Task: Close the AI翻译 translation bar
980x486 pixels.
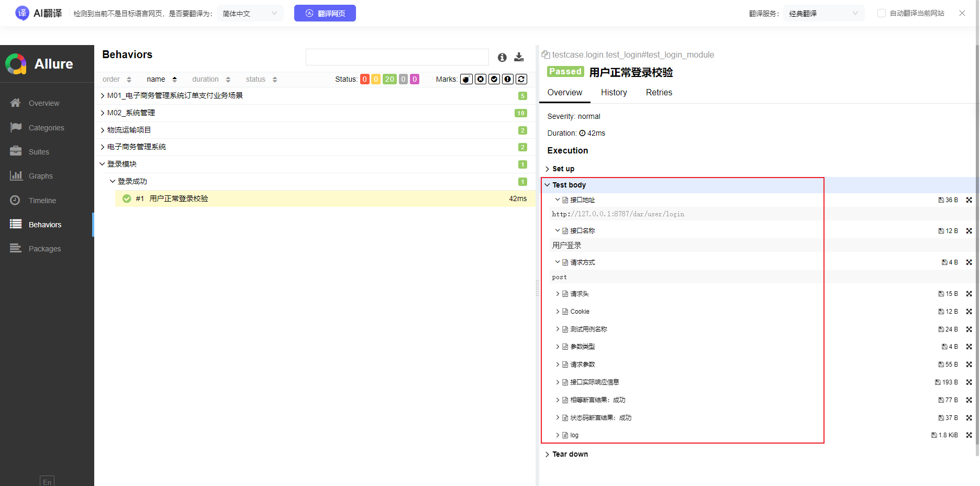Action: click(962, 13)
